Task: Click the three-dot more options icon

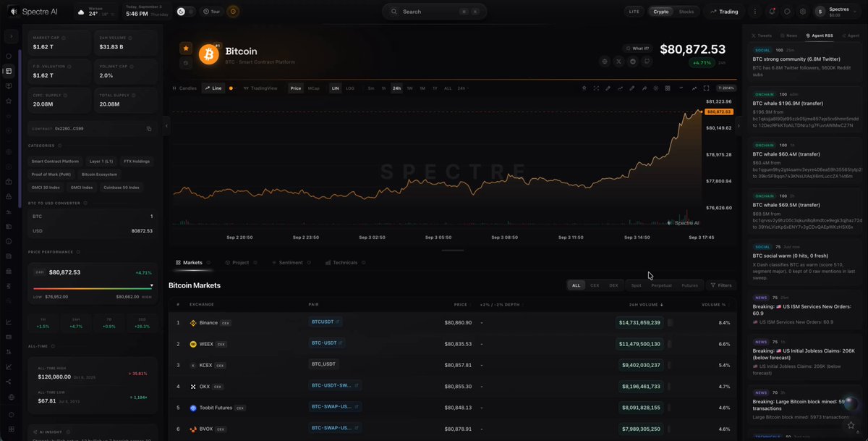Action: pos(756,12)
